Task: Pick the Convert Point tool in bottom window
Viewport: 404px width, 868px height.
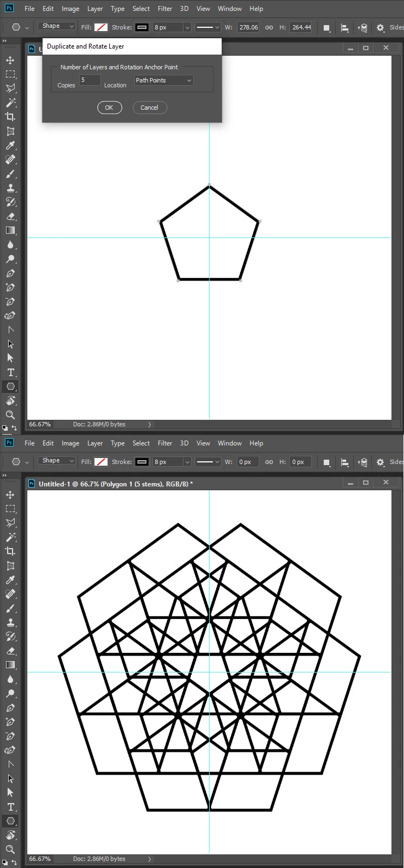Action: coord(10,764)
